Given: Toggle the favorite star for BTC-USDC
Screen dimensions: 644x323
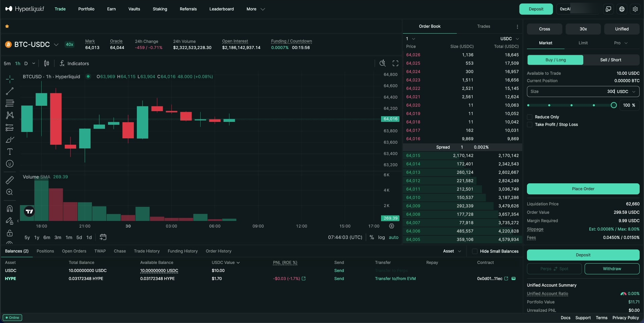Looking at the screenshot, I should pos(7,26).
